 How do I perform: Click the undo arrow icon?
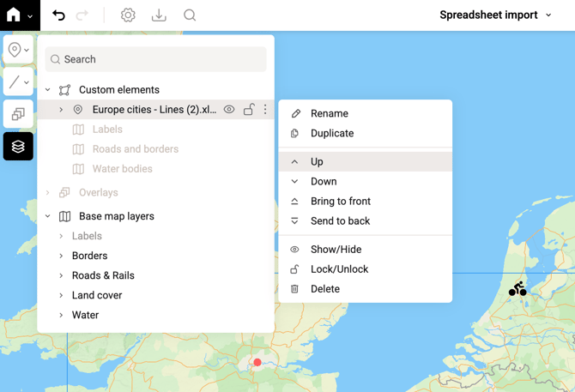58,15
